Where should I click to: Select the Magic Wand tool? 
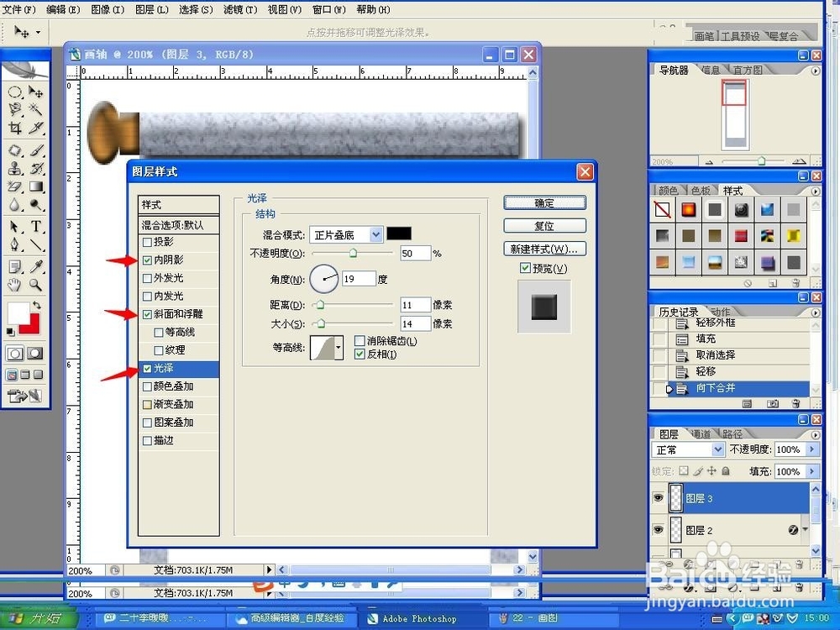pyautogui.click(x=35, y=110)
